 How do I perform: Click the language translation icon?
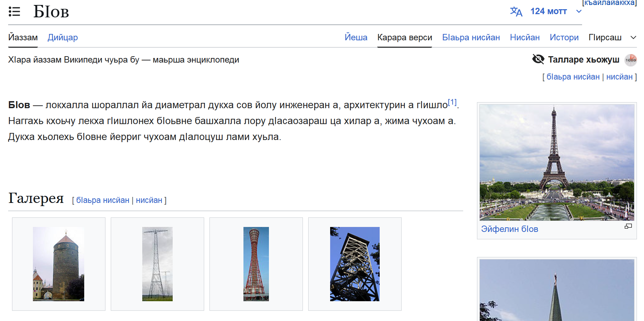[516, 12]
